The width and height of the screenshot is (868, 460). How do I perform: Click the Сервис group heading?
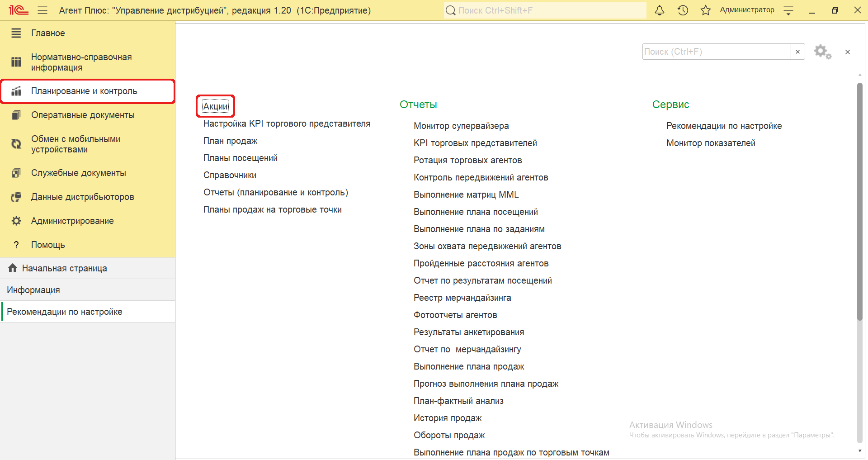(670, 104)
